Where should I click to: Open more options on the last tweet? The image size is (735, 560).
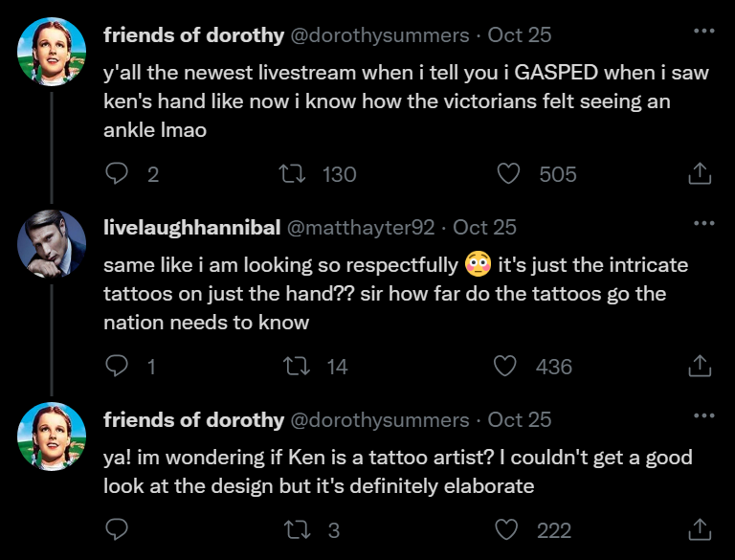coord(703,416)
